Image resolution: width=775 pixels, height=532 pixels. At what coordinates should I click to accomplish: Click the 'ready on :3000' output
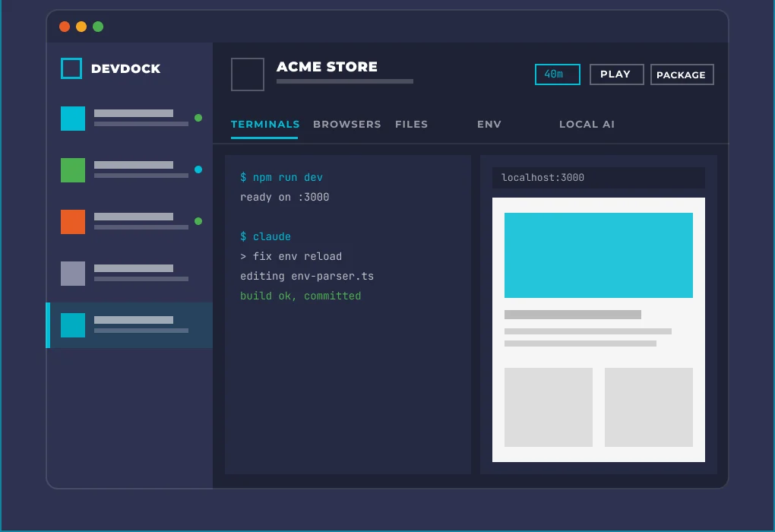coord(285,197)
